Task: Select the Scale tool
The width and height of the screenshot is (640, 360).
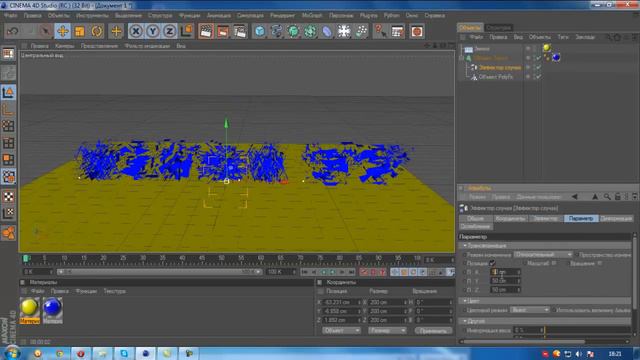Action: [80, 31]
